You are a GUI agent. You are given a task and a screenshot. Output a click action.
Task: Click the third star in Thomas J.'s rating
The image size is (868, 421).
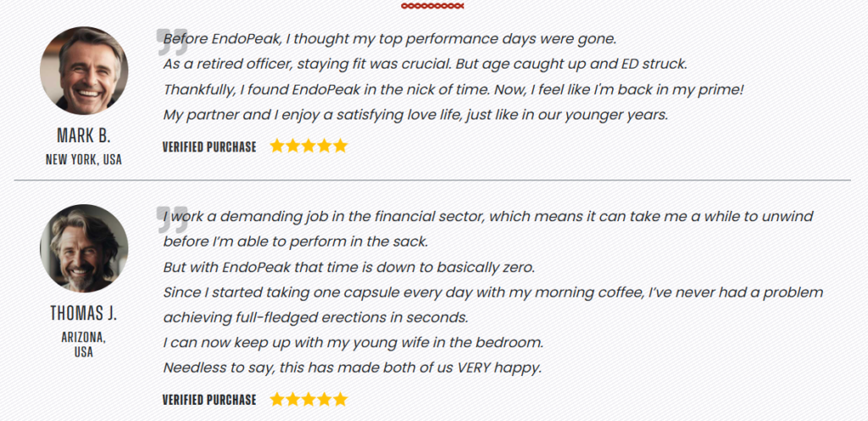click(309, 399)
